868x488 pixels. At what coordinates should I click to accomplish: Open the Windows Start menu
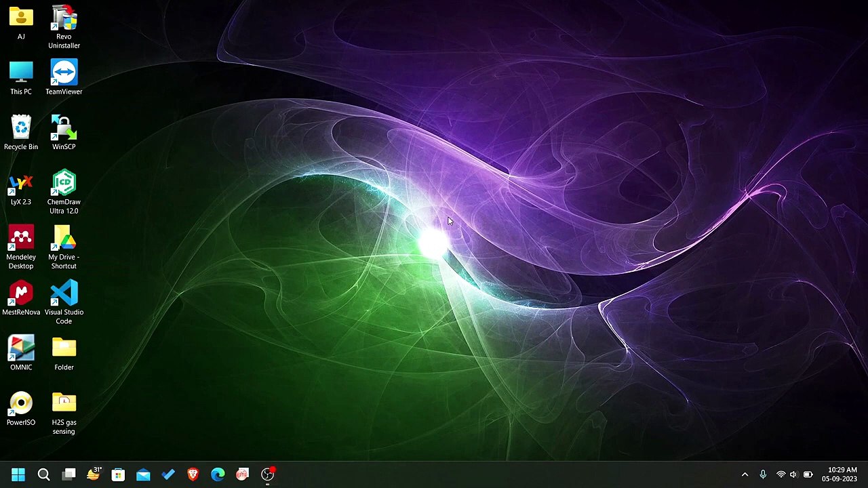tap(18, 474)
